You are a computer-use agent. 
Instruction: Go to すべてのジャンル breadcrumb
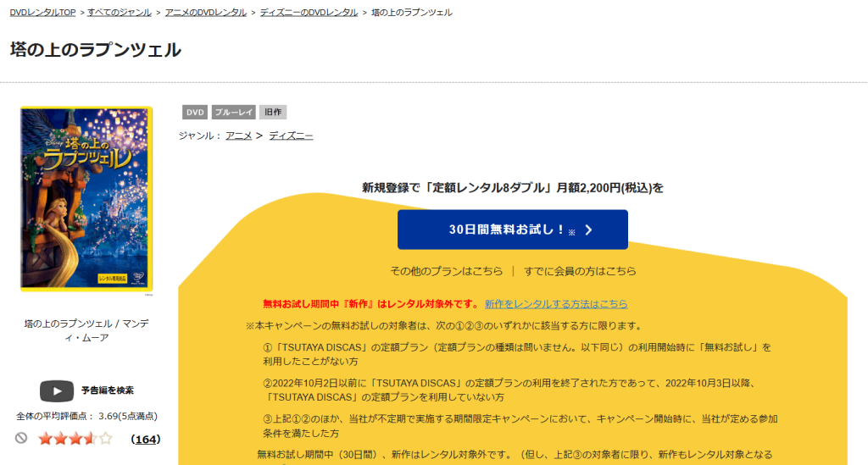[119, 12]
